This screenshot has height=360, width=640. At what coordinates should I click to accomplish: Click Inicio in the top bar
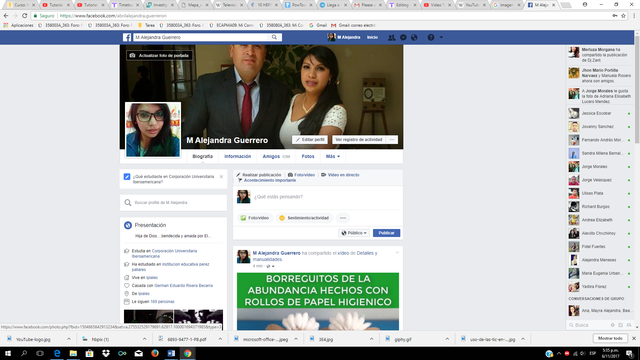click(x=372, y=38)
